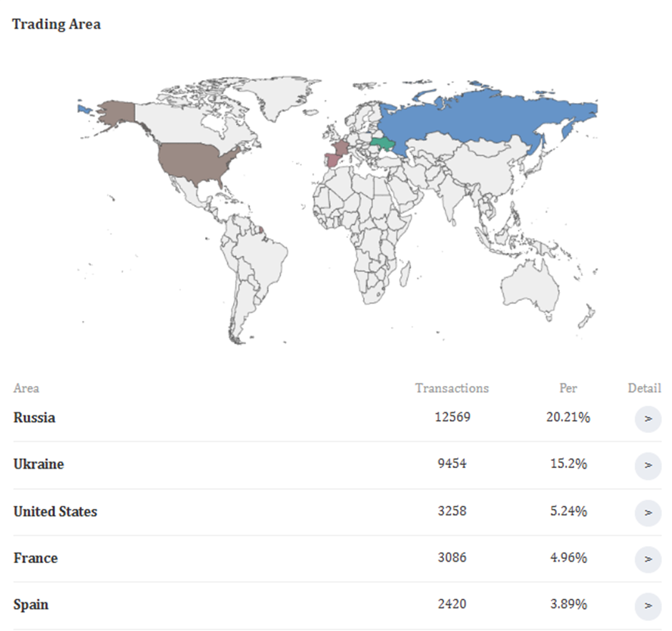Click the United States area name
Viewport: 672px width, 631px height.
(x=55, y=512)
